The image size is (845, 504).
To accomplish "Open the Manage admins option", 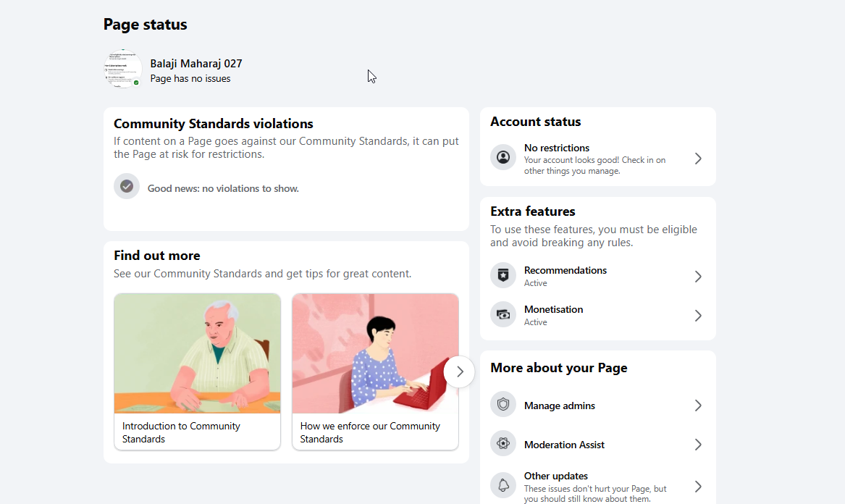I will click(x=597, y=406).
